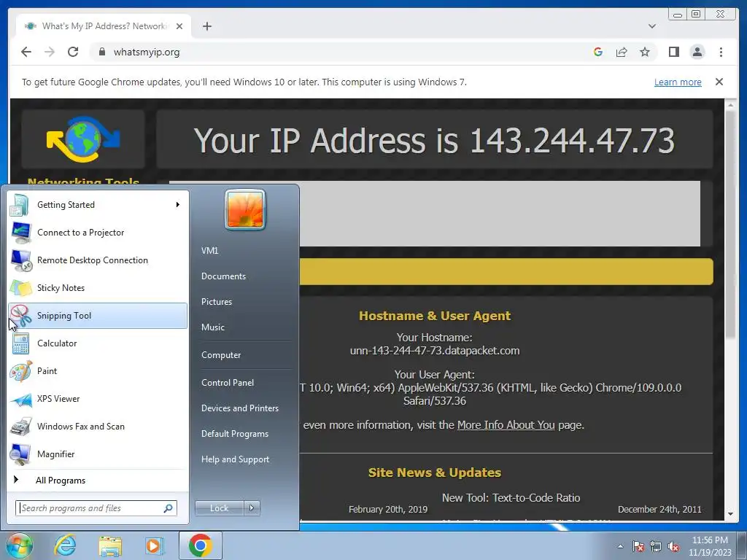Click the Windows Start orb
The width and height of the screenshot is (747, 560).
click(19, 545)
